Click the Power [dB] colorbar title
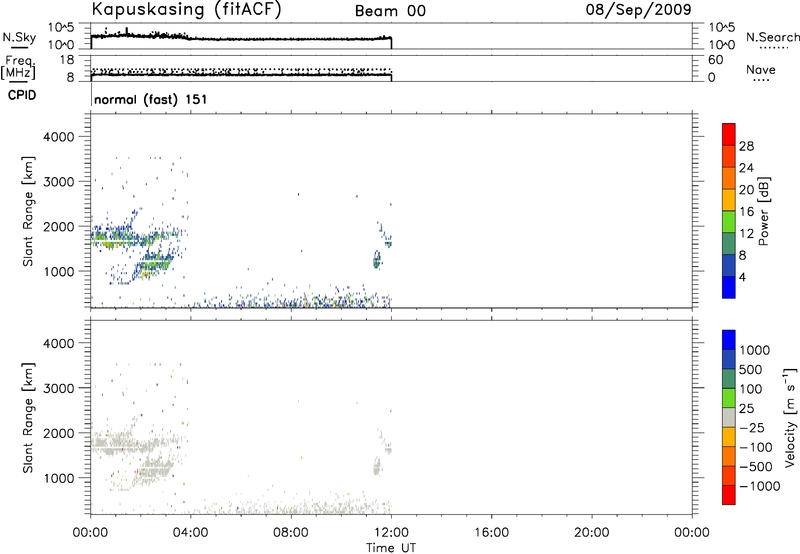Viewport: 800px width, 554px height. (x=764, y=211)
